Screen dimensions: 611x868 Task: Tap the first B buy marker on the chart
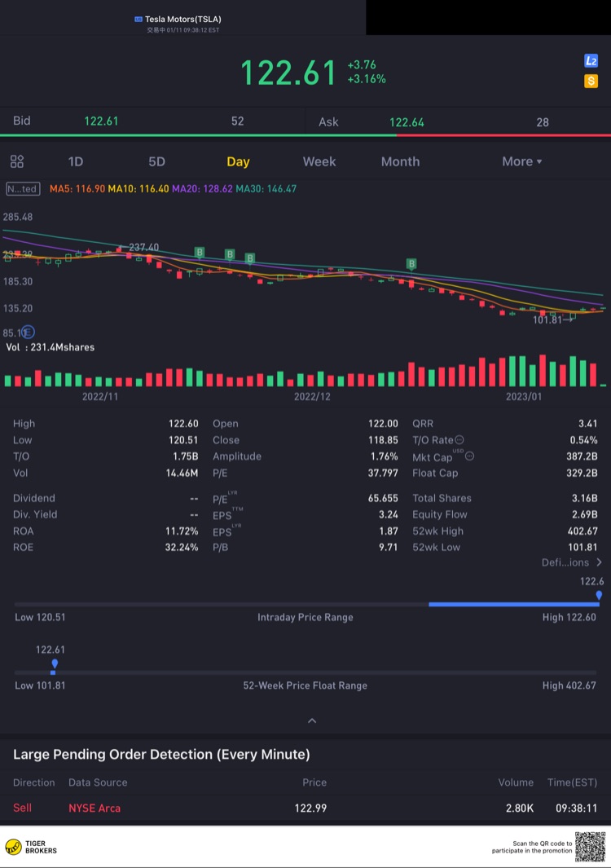(x=200, y=253)
